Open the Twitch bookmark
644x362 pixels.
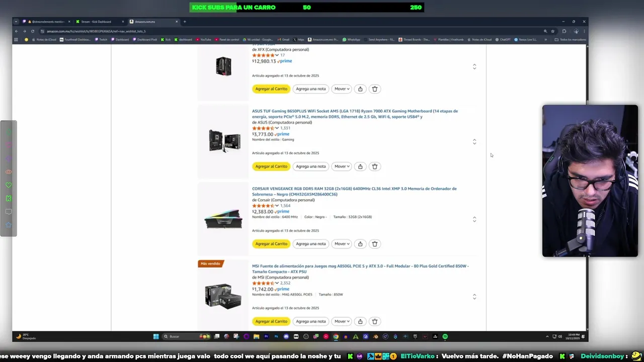(x=101, y=40)
